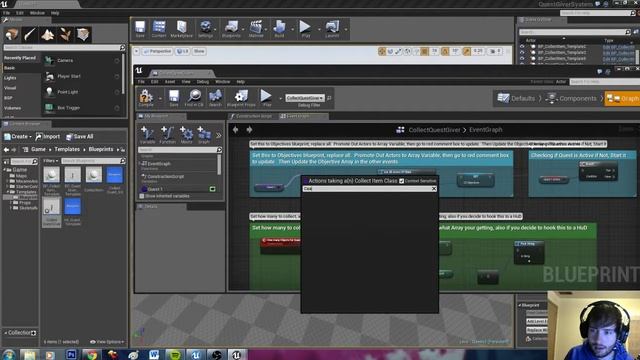
Task: Select the Geometry Editing mode icon
Action: tap(83, 35)
